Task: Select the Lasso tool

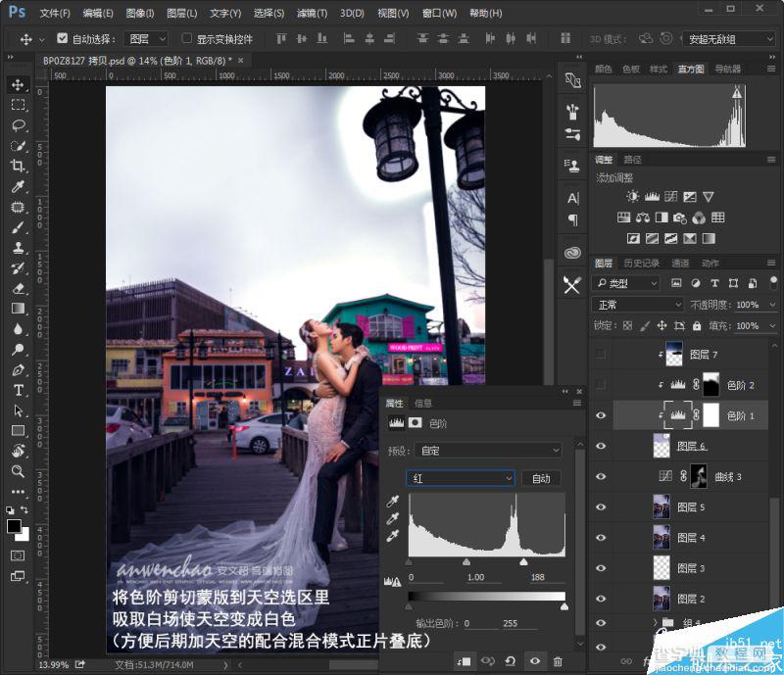Action: (x=18, y=125)
